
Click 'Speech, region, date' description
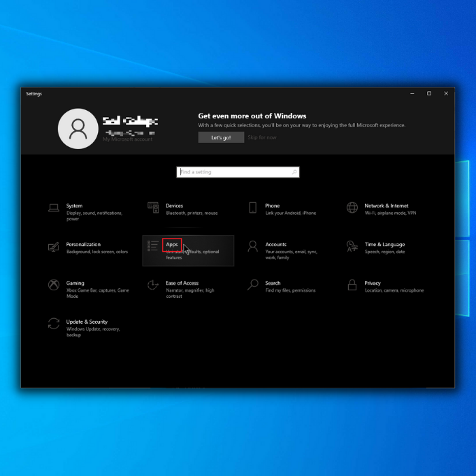(385, 252)
